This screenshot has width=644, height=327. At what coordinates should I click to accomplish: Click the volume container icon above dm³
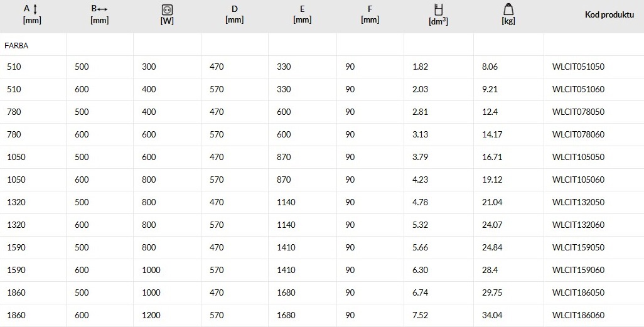click(x=438, y=9)
